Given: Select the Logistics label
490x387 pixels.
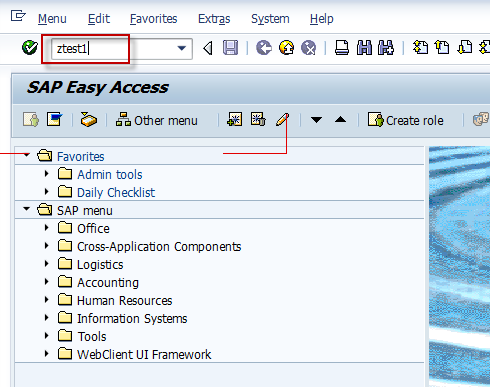Looking at the screenshot, I should [100, 264].
